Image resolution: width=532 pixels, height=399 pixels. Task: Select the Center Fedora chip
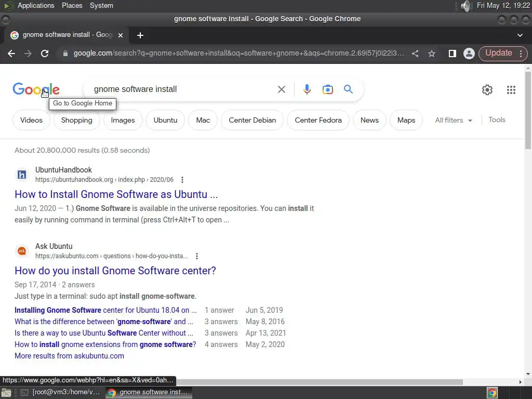(318, 120)
